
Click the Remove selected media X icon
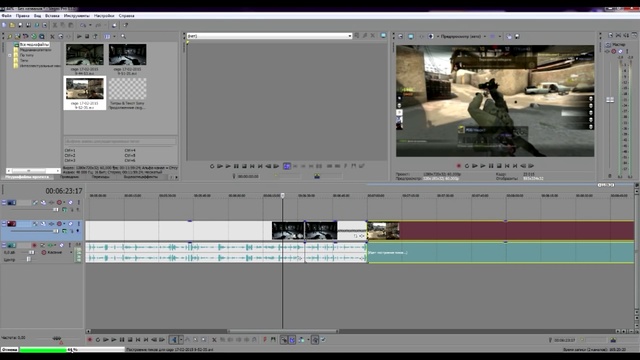click(x=52, y=36)
